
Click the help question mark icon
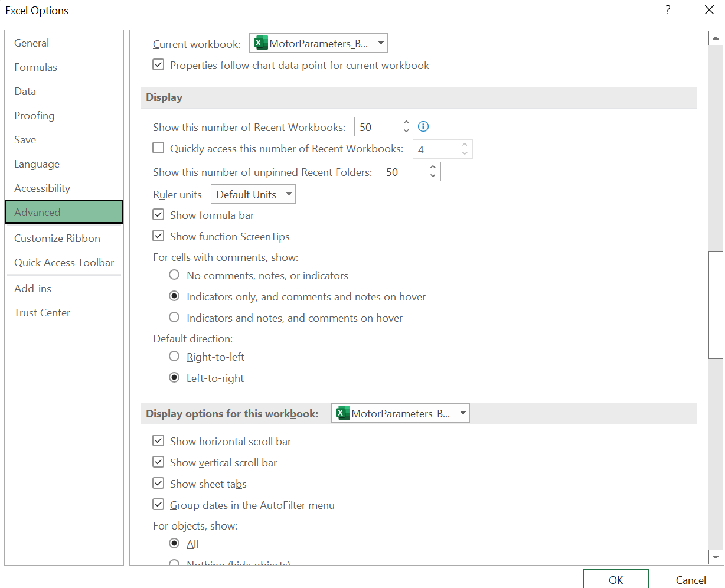coord(668,10)
